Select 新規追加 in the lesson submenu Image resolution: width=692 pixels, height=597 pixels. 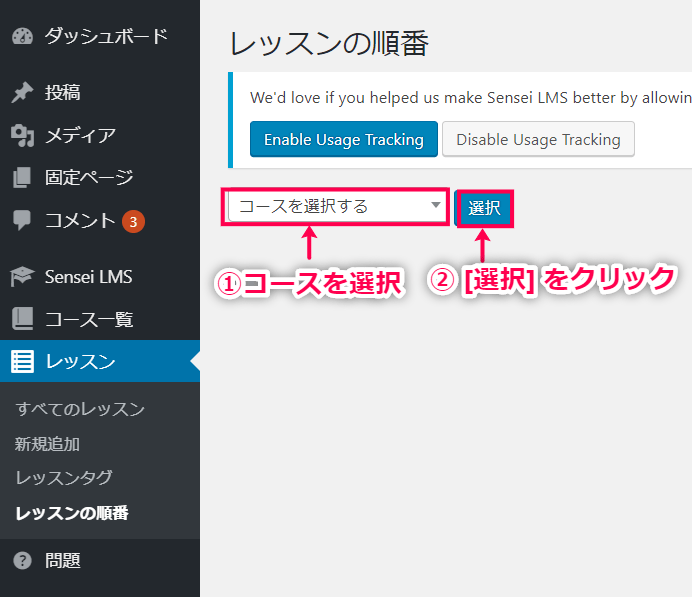(x=48, y=443)
